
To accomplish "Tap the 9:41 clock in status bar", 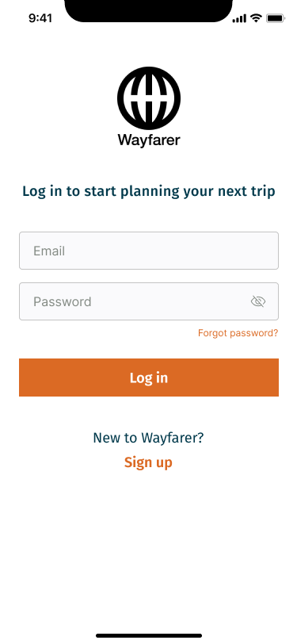I will coord(40,18).
